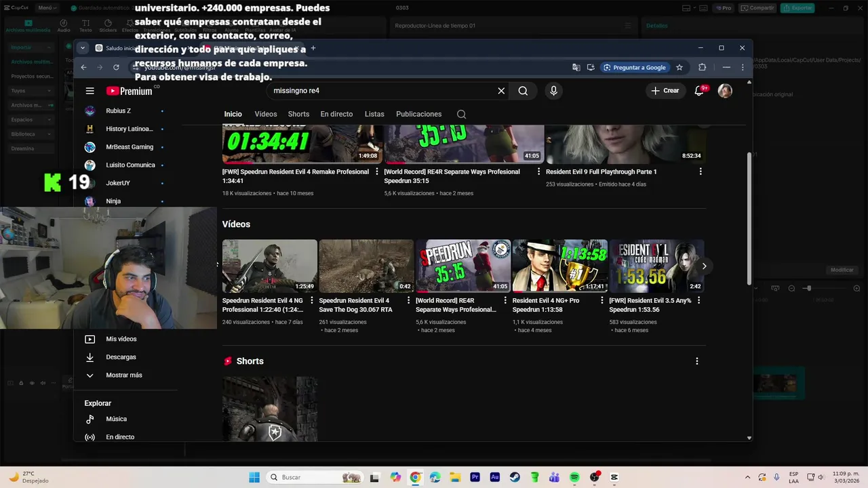Go back in the Chrome browser
Image resolution: width=868 pixels, height=488 pixels.
[x=83, y=67]
